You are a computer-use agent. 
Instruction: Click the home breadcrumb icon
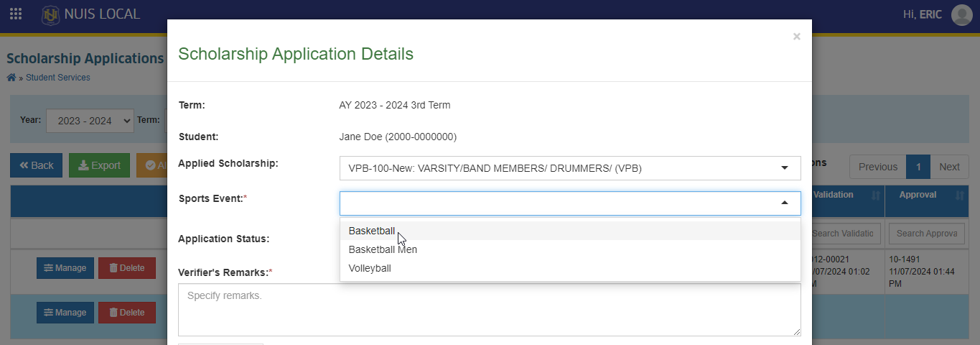(x=11, y=78)
